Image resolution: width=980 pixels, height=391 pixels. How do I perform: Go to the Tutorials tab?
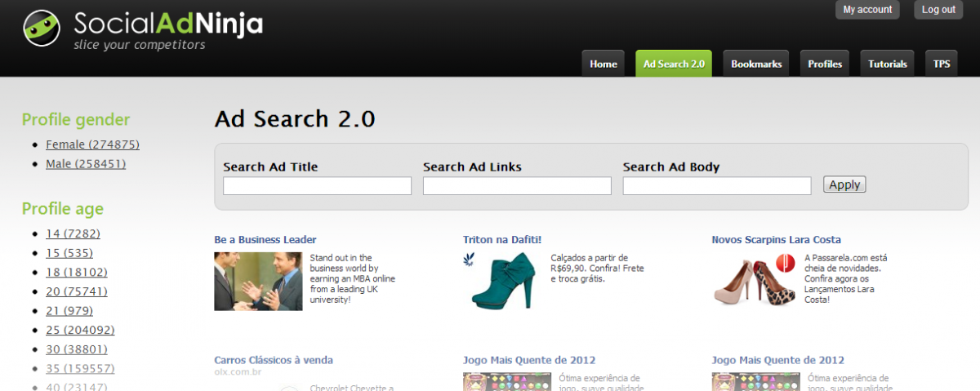887,64
